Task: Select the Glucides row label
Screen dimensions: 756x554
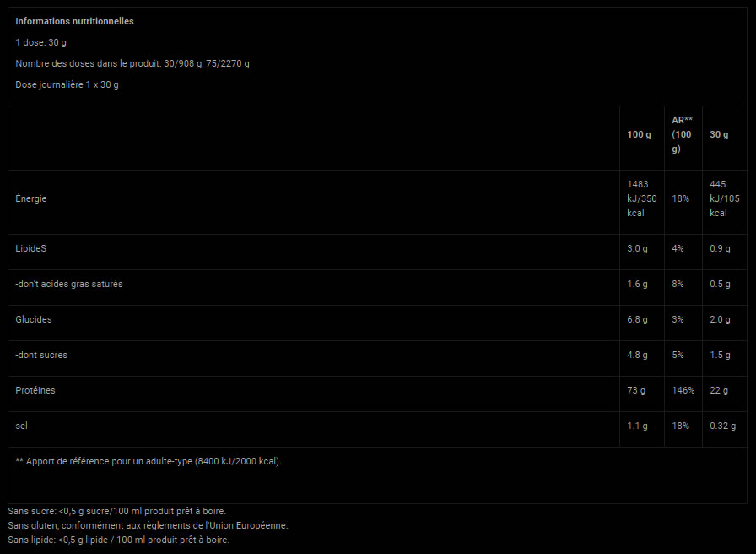Action: (x=34, y=319)
